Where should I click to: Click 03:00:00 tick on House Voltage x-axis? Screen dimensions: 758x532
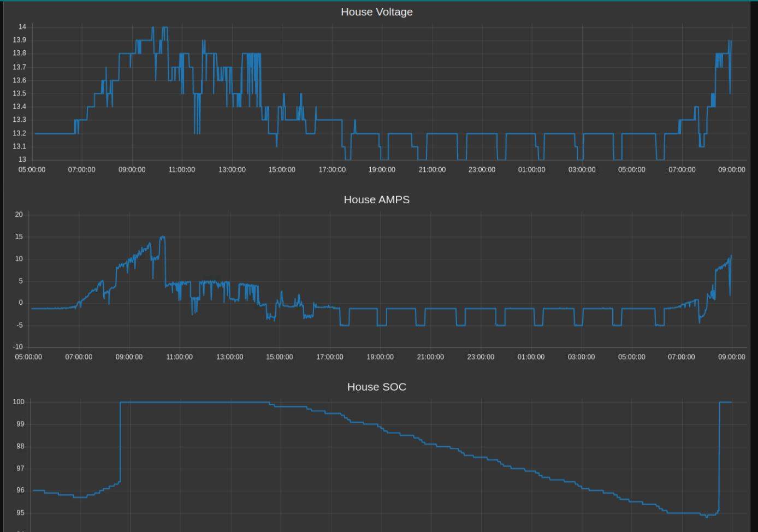click(582, 170)
